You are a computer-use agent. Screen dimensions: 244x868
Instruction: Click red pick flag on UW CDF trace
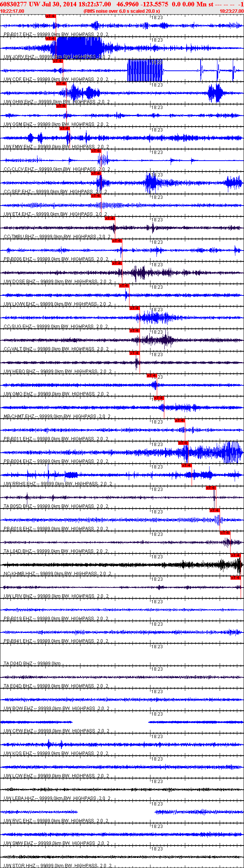(x=58, y=61)
